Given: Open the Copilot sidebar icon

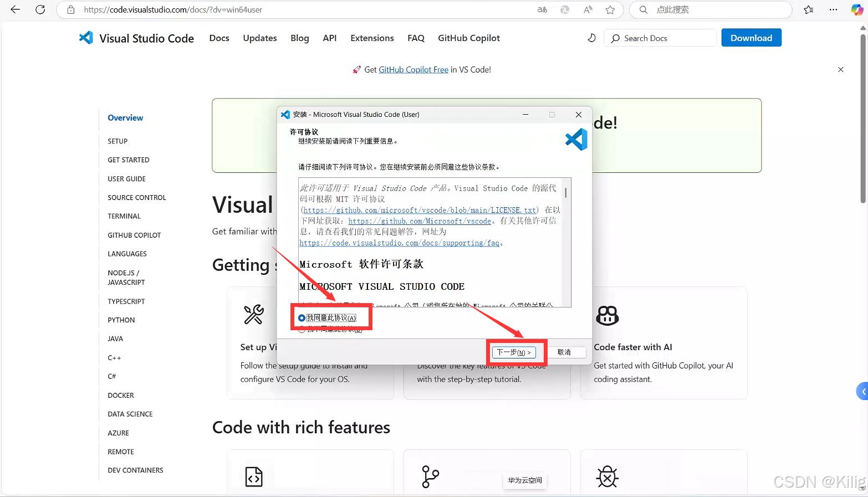Looking at the screenshot, I should [x=857, y=9].
